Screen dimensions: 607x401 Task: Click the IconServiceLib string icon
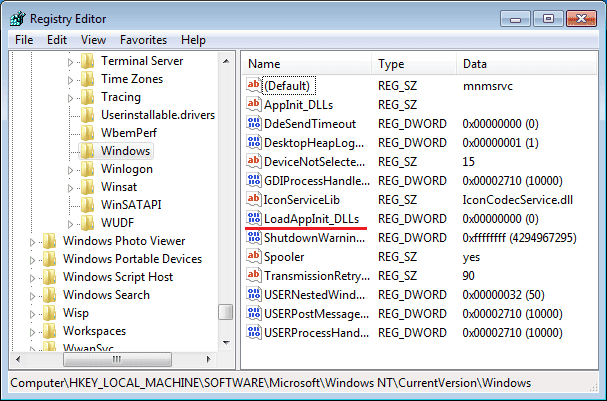coord(254,199)
